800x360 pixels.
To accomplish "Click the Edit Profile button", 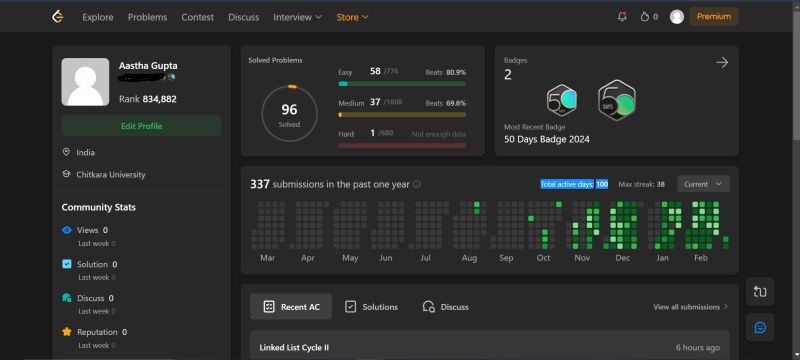I will 141,126.
